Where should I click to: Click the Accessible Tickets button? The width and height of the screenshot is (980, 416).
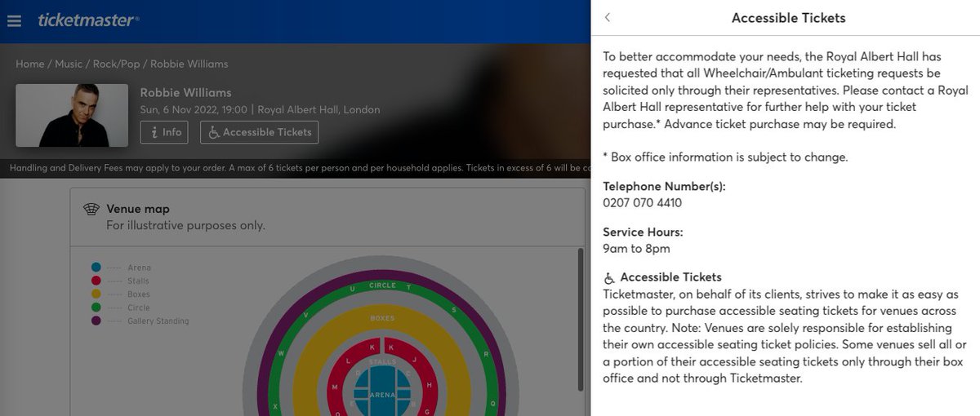point(259,132)
